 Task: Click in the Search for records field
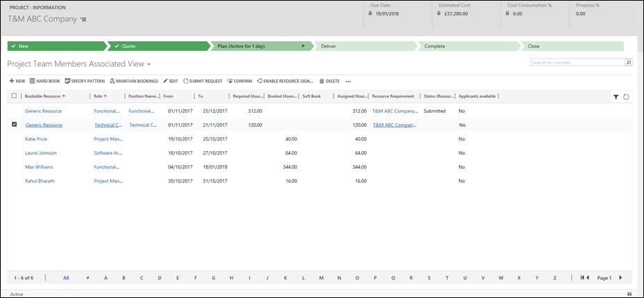tap(577, 63)
